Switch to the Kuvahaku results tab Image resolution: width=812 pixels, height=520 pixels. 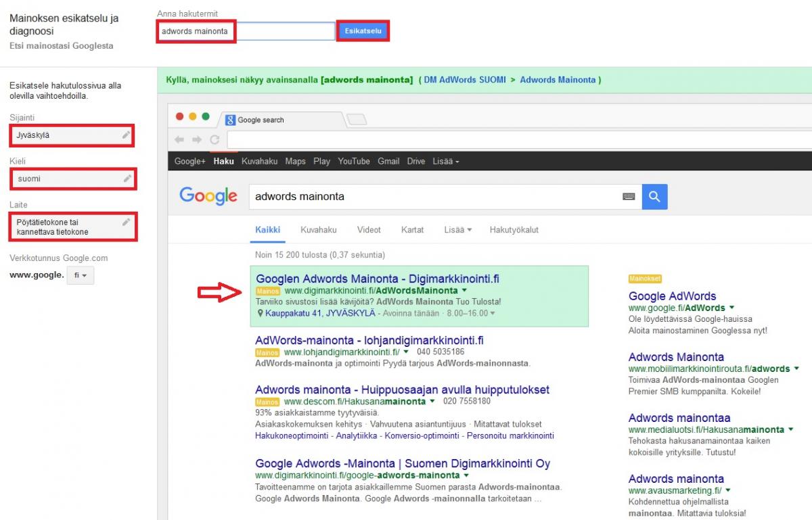pyautogui.click(x=319, y=230)
